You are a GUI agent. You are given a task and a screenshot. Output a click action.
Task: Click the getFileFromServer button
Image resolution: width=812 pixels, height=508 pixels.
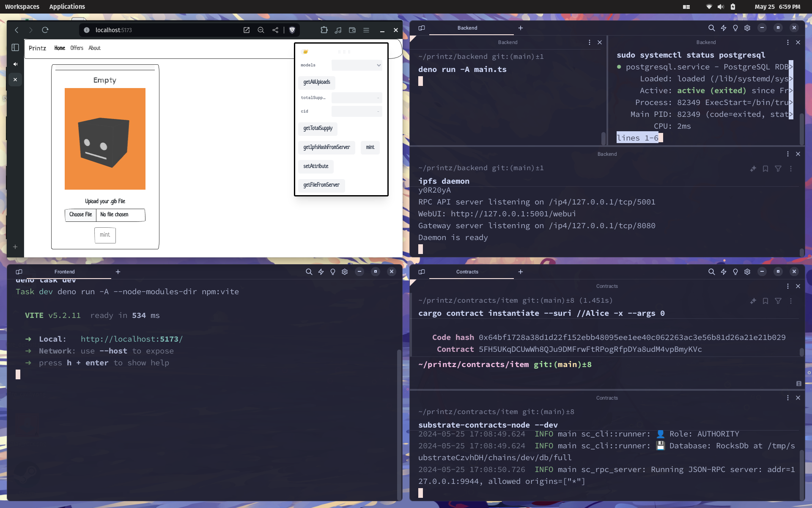(x=321, y=185)
